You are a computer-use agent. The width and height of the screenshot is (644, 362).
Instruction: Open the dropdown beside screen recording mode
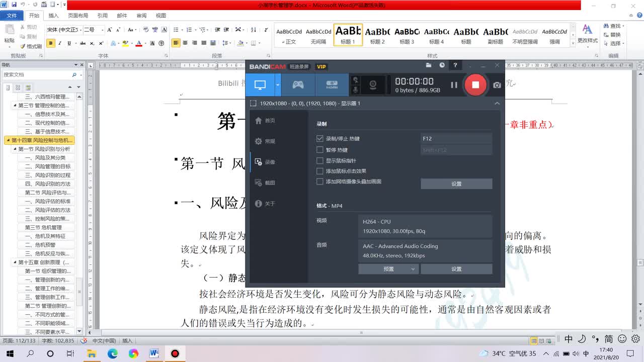tap(278, 84)
